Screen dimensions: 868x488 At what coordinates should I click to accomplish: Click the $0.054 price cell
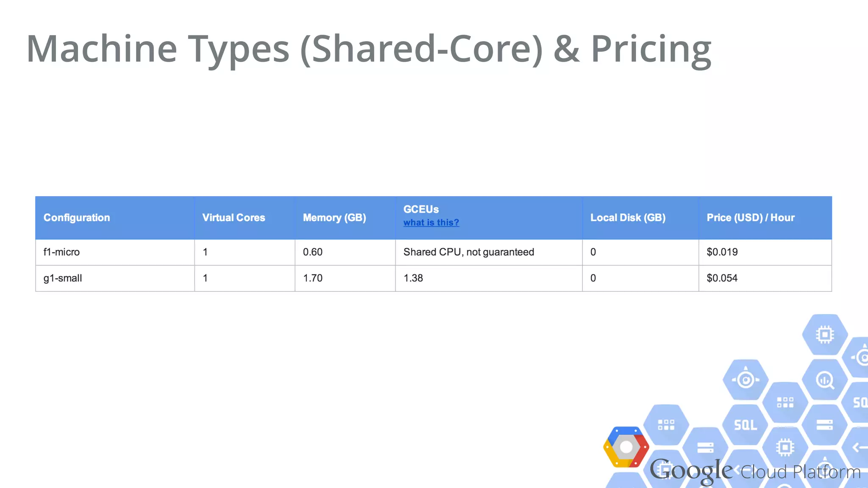point(765,278)
